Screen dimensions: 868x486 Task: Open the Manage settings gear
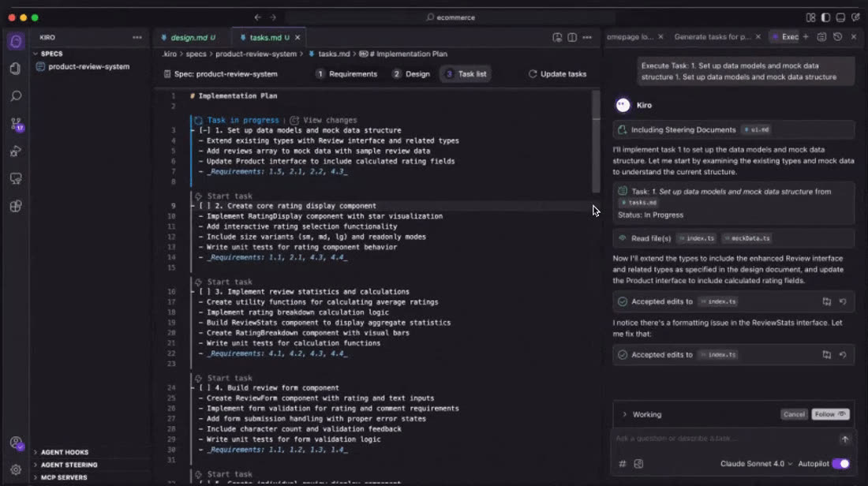coord(16,470)
